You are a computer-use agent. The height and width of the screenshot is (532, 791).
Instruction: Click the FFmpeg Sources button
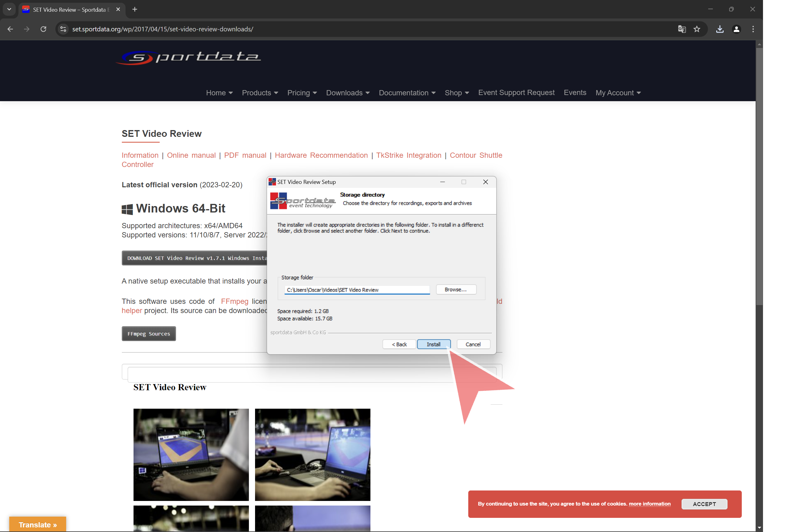click(149, 334)
